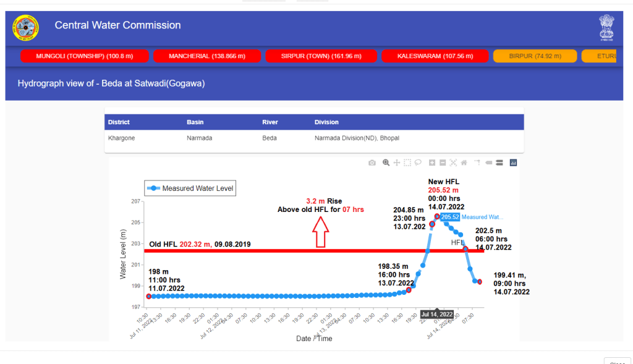Select the Pan tool in chart toolbar
The width and height of the screenshot is (633, 364).
coord(397,163)
